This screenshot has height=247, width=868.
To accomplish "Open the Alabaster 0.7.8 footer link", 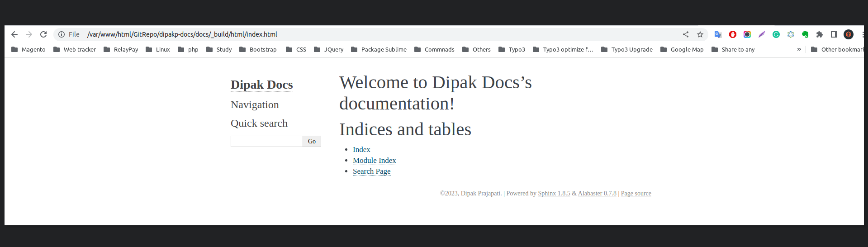I will (x=597, y=194).
